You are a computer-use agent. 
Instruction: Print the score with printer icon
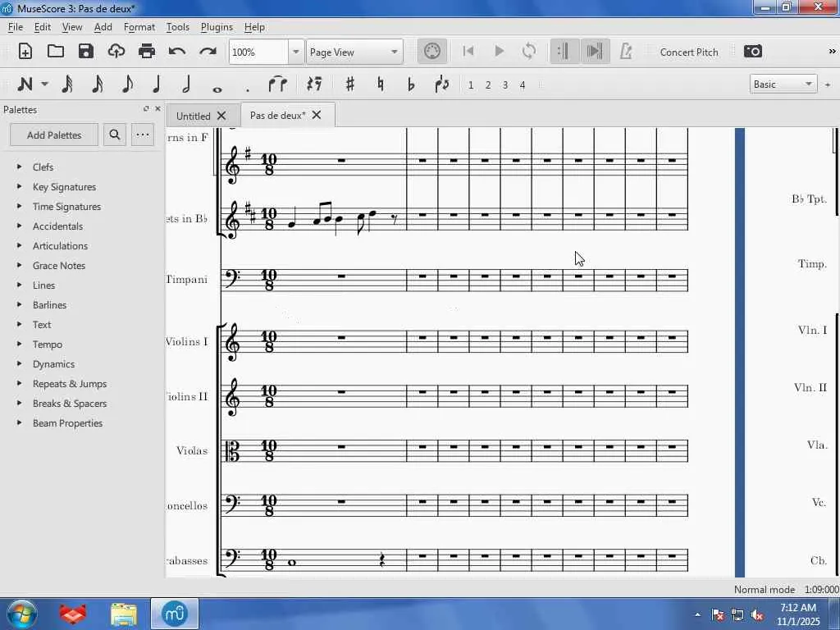(x=146, y=52)
